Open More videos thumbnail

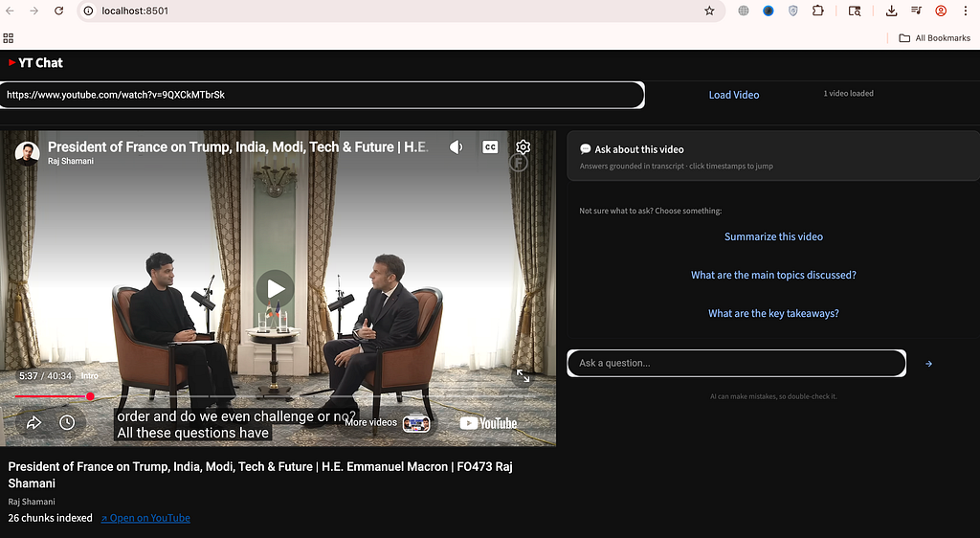pos(416,424)
